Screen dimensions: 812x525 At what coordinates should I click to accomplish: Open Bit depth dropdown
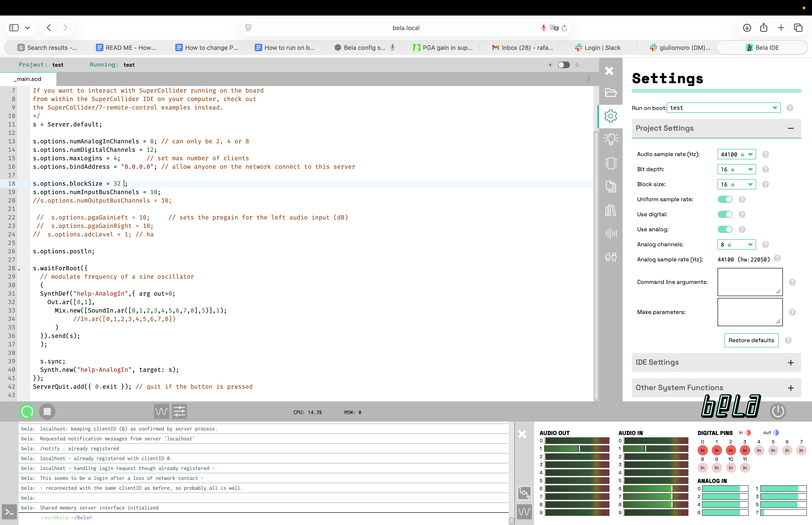point(736,169)
